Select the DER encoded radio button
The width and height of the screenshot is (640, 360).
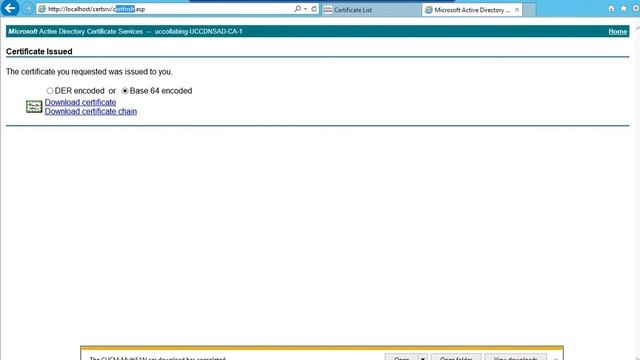pyautogui.click(x=50, y=91)
